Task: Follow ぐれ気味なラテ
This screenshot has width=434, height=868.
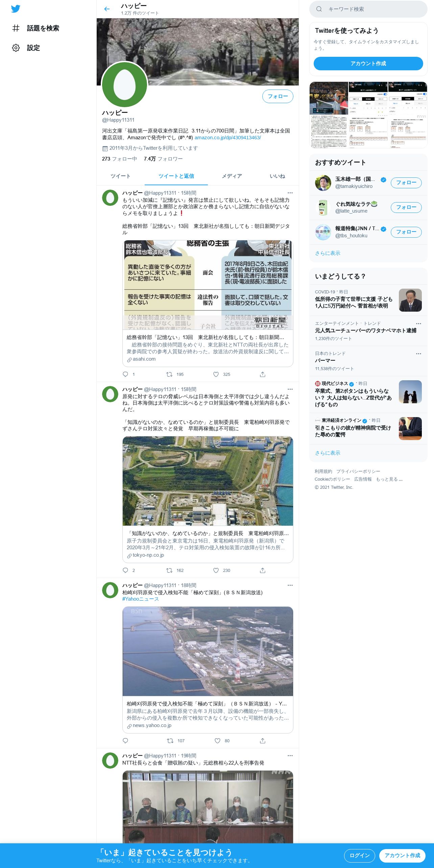Action: (x=406, y=208)
